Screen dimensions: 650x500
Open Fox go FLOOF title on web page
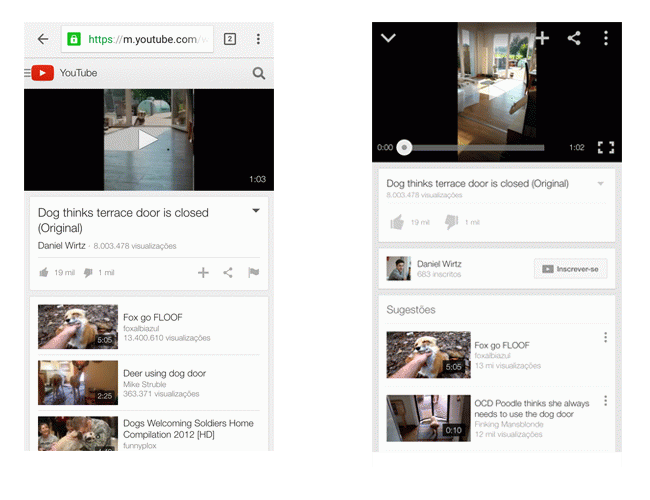[153, 317]
